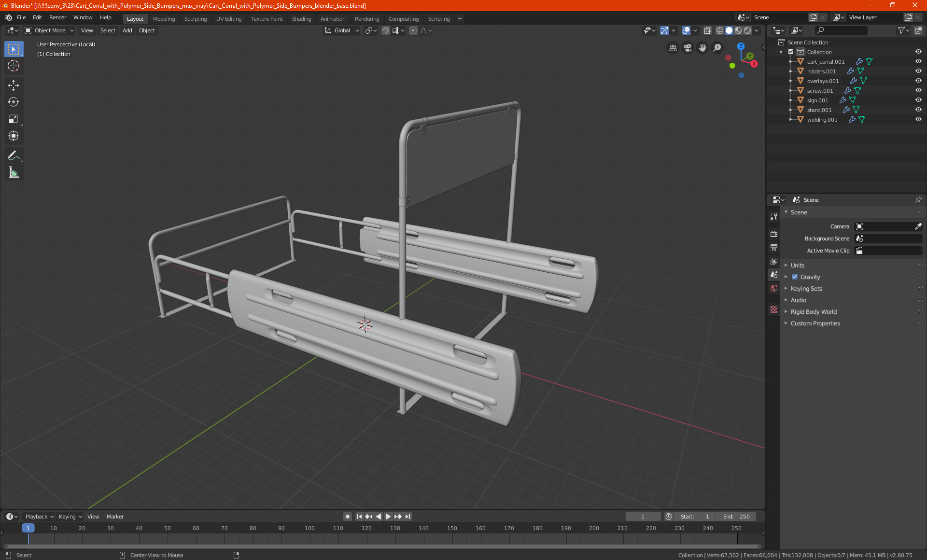Select the Select Box tool

[x=14, y=49]
